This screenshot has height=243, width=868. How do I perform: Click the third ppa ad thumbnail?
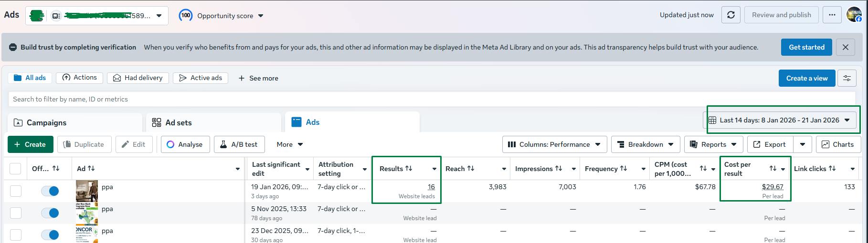coord(87,234)
